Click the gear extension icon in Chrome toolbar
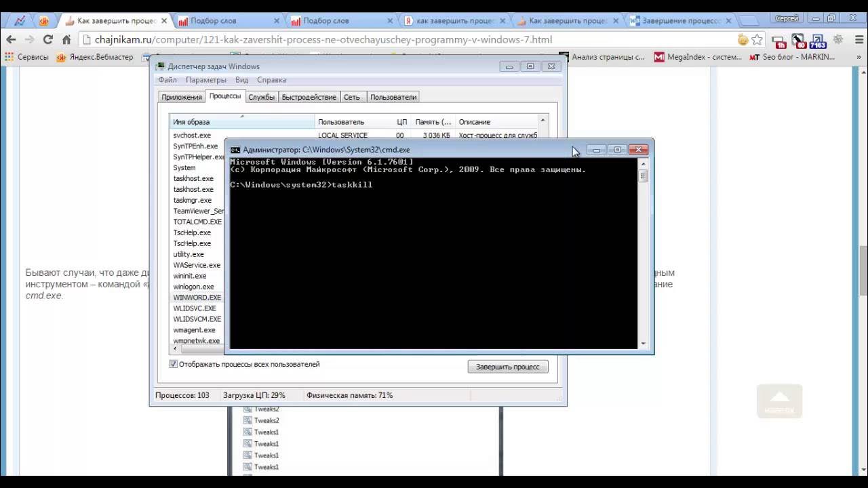Screen dimensions: 868x488 point(838,40)
